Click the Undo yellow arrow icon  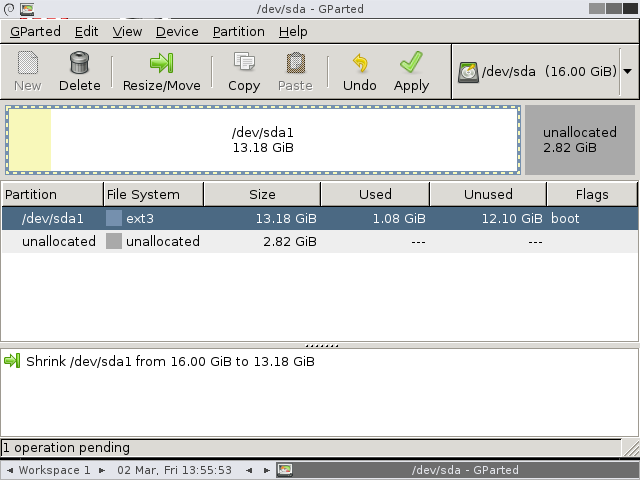(x=360, y=63)
